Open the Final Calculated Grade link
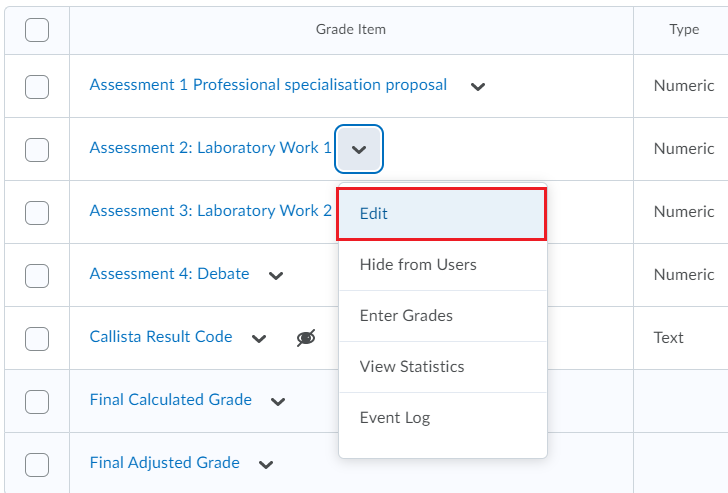 click(x=171, y=400)
